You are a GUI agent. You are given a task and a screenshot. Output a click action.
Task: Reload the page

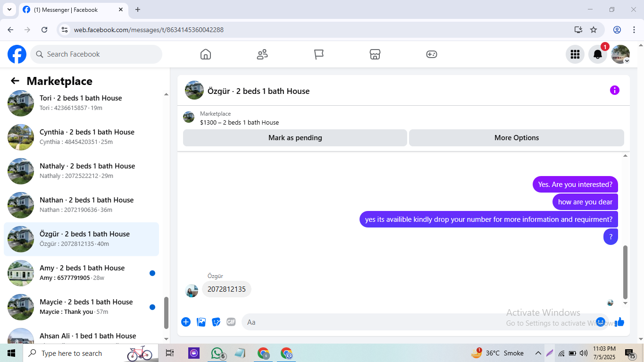coord(44,30)
